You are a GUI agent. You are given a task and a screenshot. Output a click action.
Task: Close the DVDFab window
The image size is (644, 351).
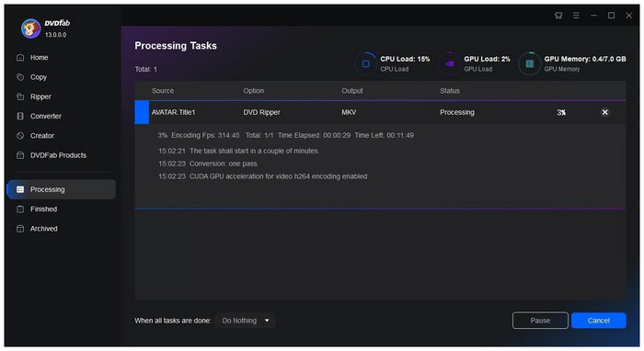coord(629,16)
